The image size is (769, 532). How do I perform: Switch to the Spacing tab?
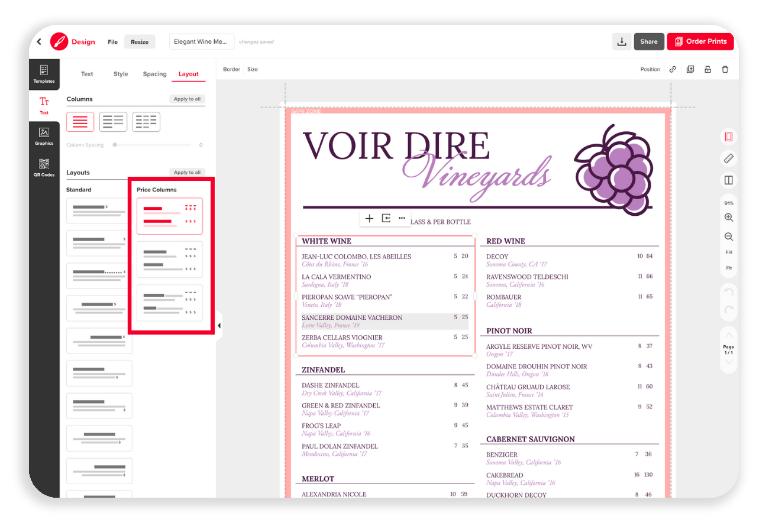pos(154,74)
